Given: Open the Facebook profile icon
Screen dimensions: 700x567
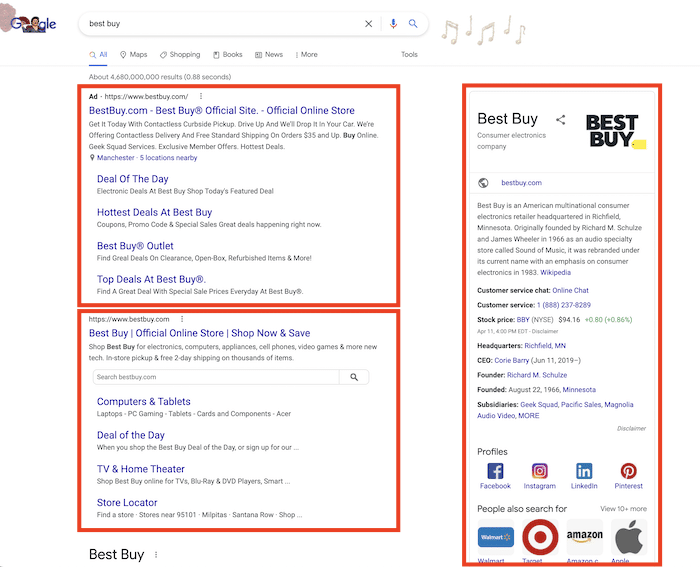Looking at the screenshot, I should (x=495, y=471).
